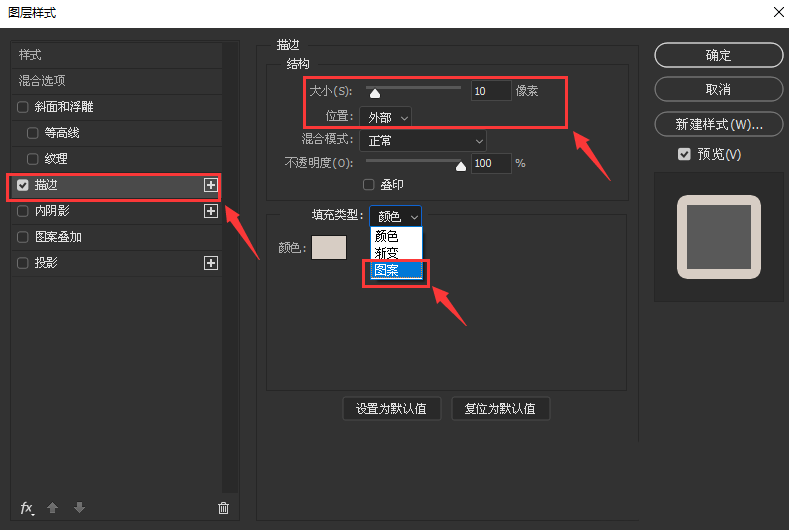
Task: Click the fx add style icon
Action: coord(27,508)
